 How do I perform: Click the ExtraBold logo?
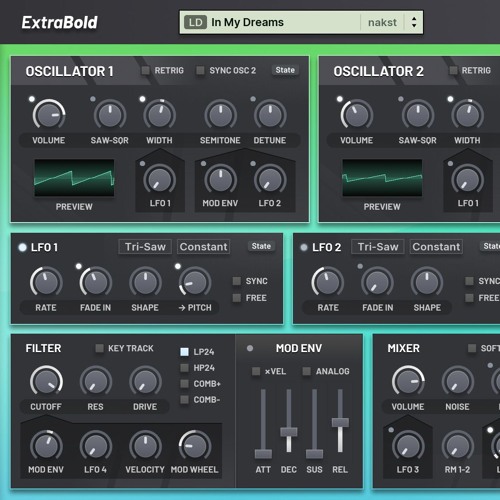click(x=60, y=23)
